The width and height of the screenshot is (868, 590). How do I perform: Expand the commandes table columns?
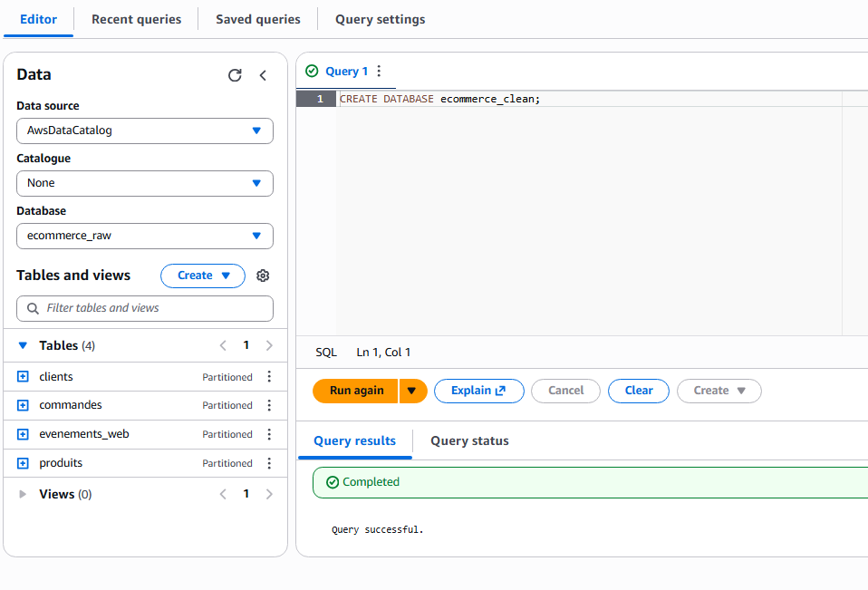(x=23, y=405)
